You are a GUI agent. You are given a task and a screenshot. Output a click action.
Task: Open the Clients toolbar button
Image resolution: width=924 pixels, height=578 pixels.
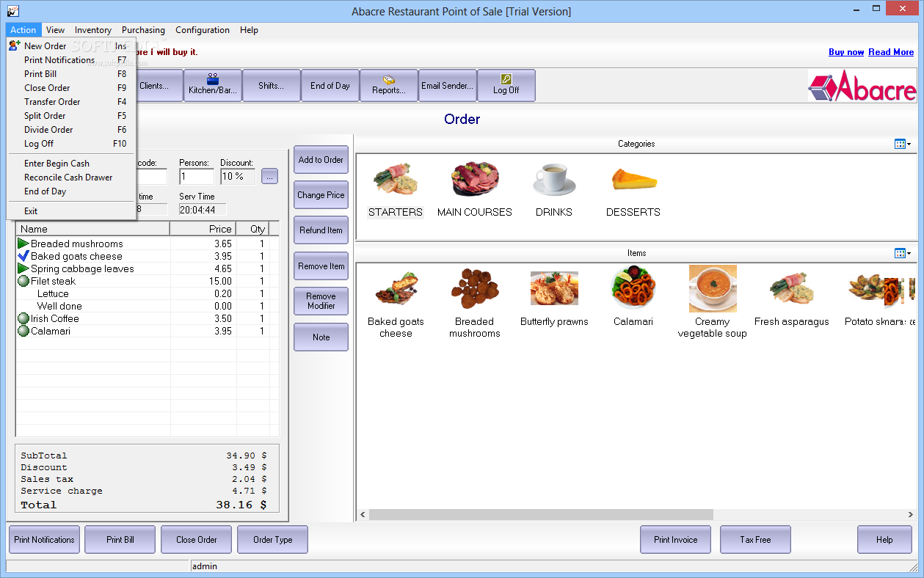click(x=159, y=85)
